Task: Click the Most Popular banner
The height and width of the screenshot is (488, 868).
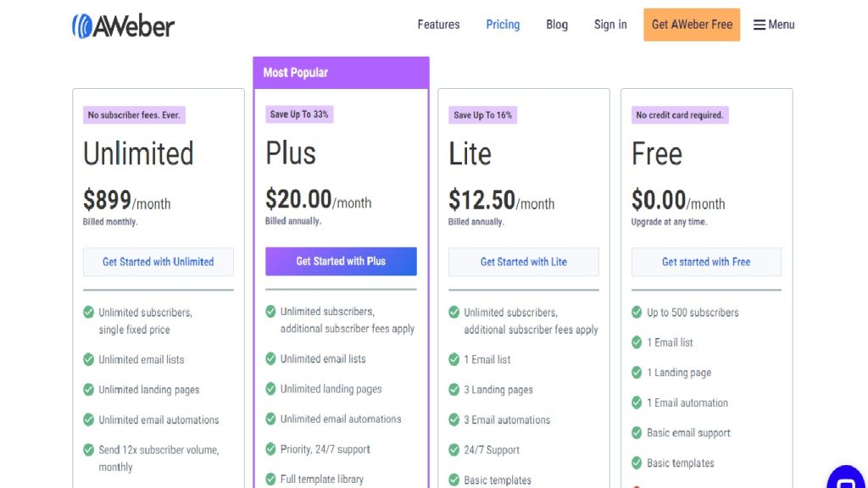Action: pos(341,73)
